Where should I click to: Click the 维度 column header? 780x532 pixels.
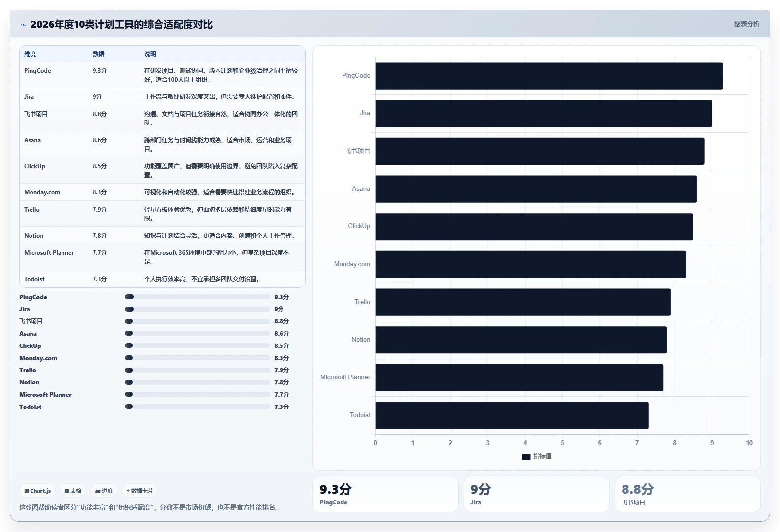pos(30,54)
